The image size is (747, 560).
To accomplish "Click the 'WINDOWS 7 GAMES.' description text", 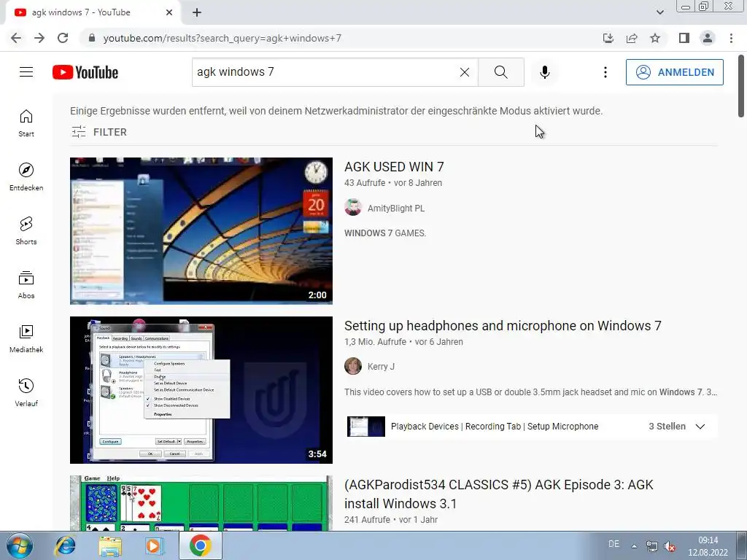I will point(385,233).
